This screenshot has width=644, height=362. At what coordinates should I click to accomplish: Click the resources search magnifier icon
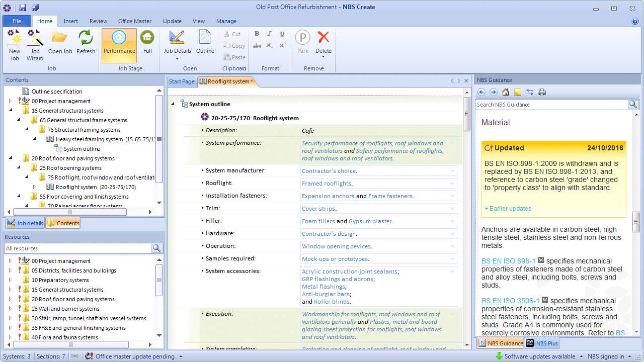[156, 248]
